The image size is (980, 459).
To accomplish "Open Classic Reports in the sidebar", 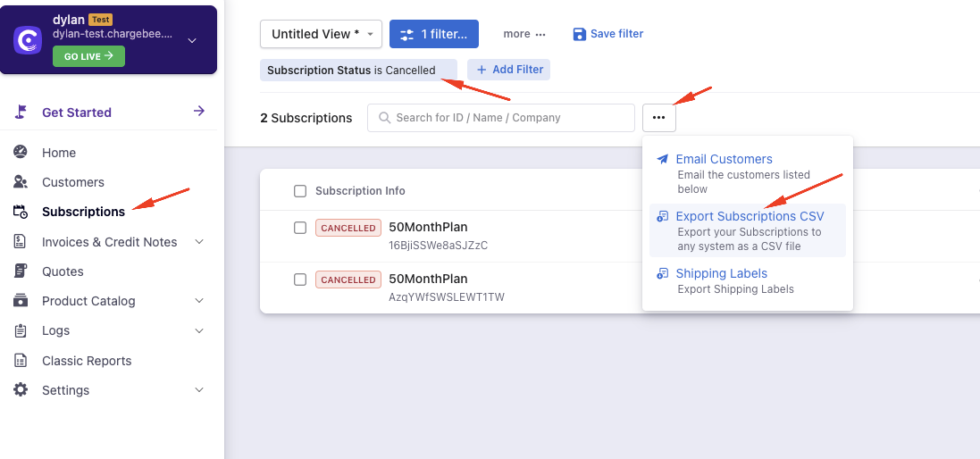I will tap(87, 361).
